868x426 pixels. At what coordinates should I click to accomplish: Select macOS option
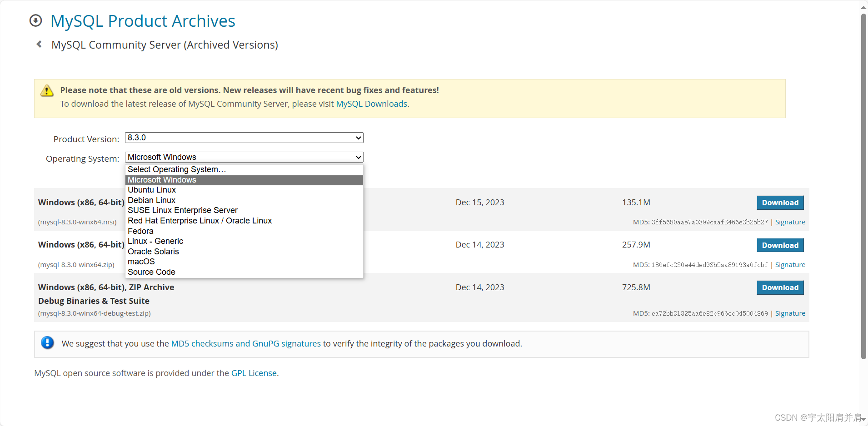click(244, 262)
